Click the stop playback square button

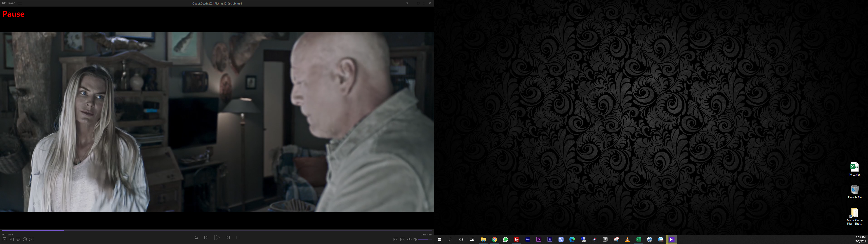(x=238, y=238)
